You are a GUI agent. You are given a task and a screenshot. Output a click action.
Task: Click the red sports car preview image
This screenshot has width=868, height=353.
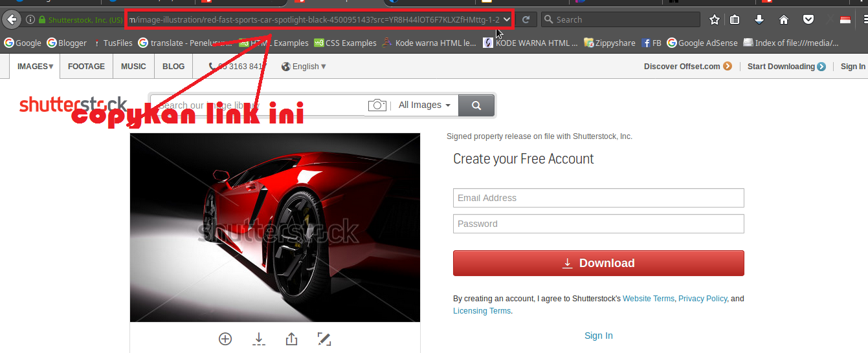[x=275, y=228]
